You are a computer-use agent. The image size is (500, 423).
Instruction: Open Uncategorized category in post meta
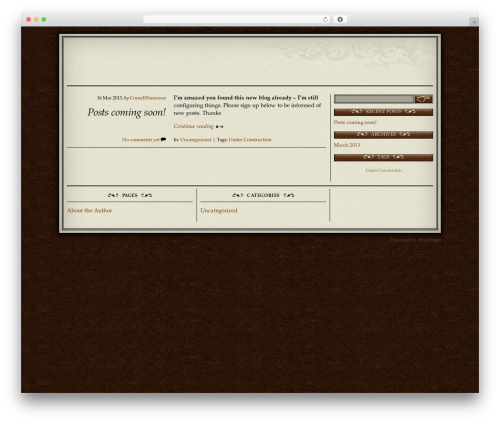pos(195,140)
